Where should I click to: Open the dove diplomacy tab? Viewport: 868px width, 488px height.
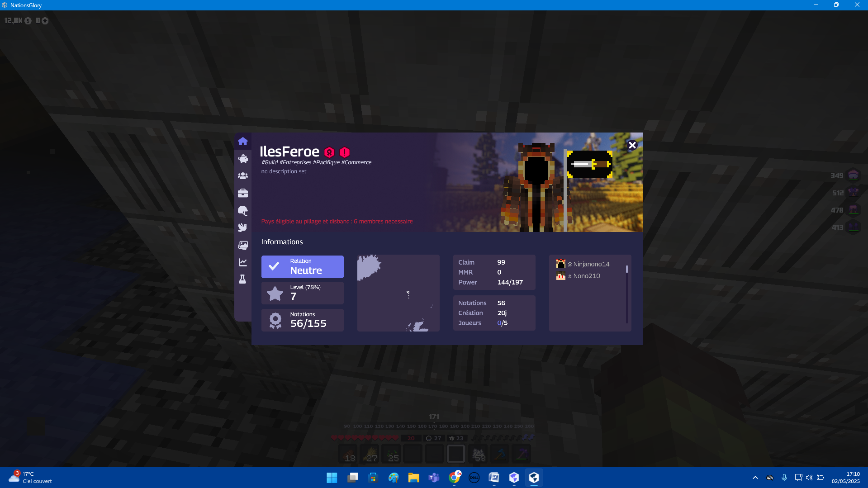pos(243,227)
